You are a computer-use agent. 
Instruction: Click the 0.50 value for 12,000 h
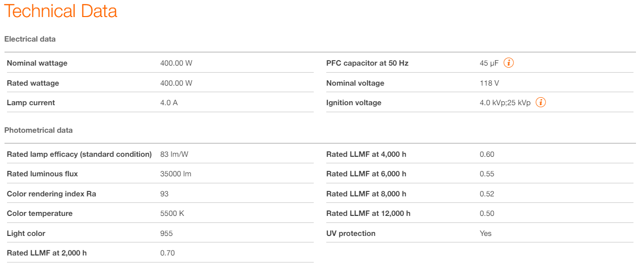click(487, 213)
